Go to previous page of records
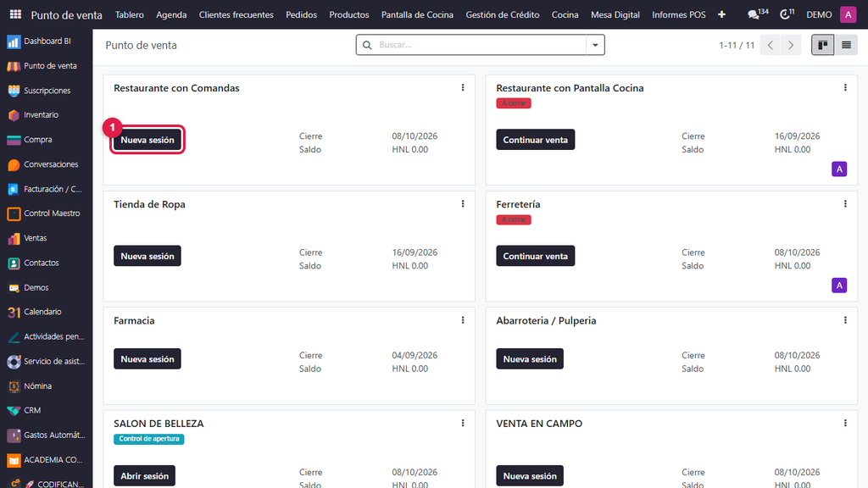 (771, 46)
